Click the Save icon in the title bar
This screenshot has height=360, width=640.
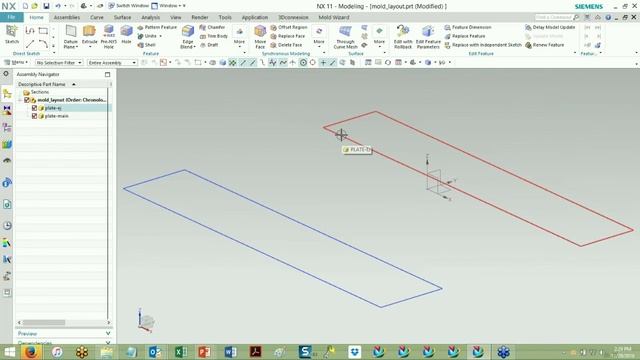46,6
